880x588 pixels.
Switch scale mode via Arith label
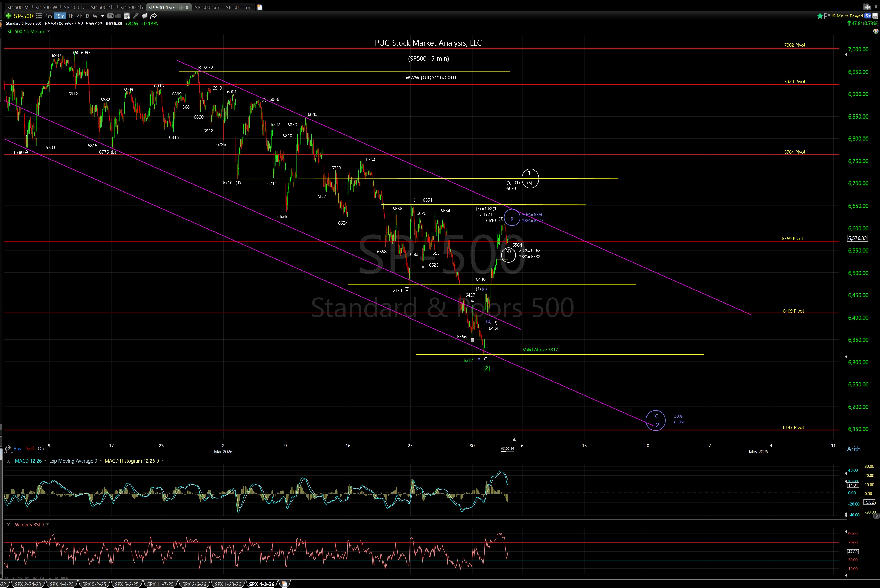[x=854, y=449]
